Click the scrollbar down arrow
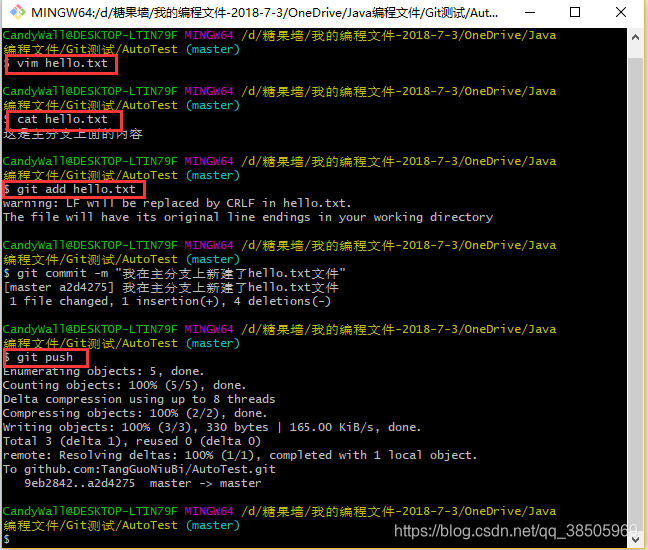Viewport: 648px width, 550px height. 636,539
